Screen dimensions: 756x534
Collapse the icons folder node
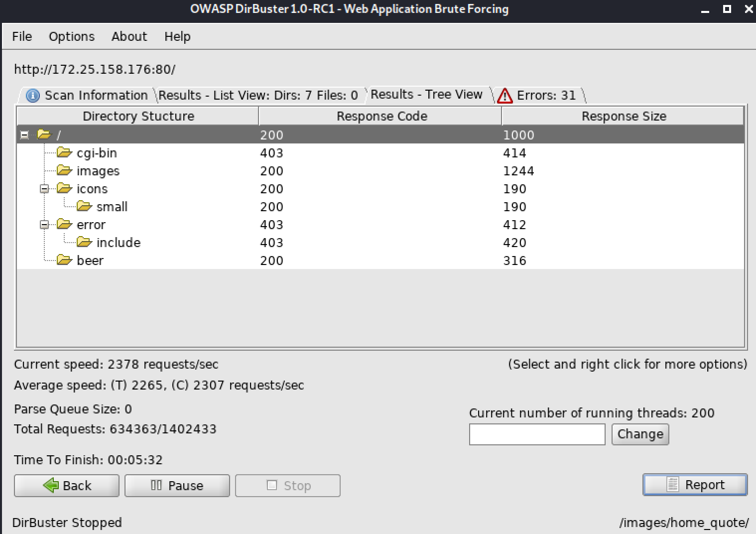[44, 189]
